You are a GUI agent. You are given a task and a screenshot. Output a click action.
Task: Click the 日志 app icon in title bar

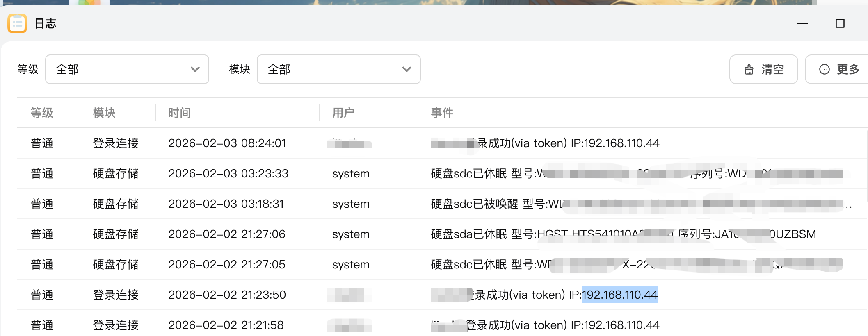(x=17, y=23)
